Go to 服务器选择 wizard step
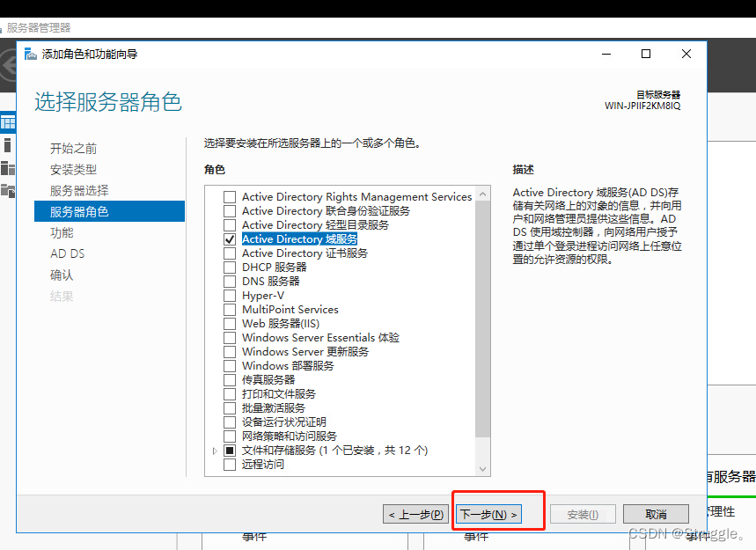Viewport: 756px width, 550px height. click(79, 190)
